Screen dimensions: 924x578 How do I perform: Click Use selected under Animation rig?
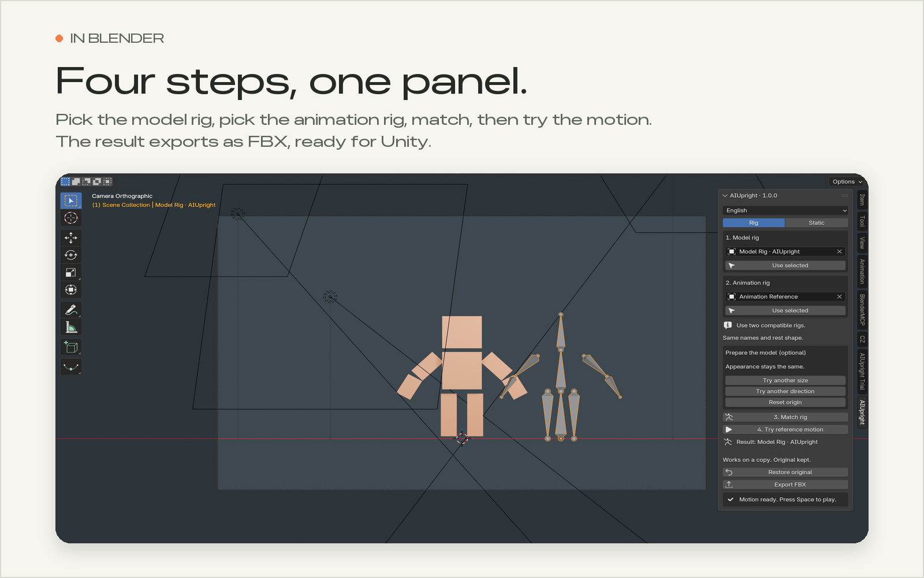[785, 310]
